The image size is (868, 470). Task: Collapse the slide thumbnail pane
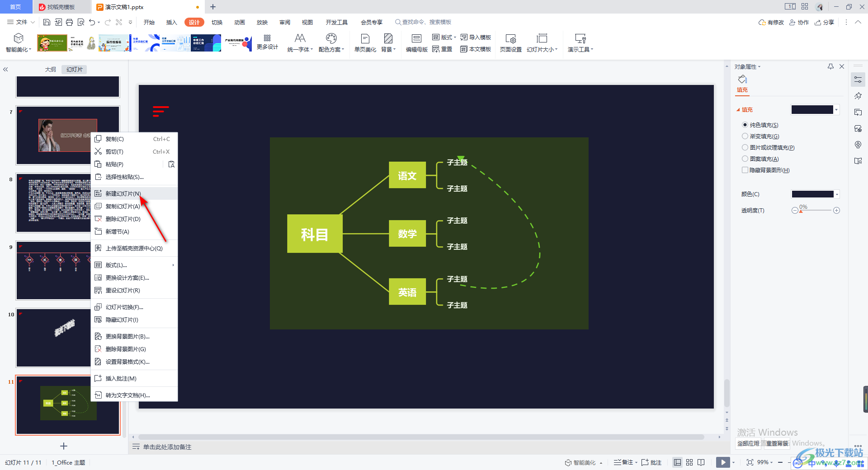[5, 70]
